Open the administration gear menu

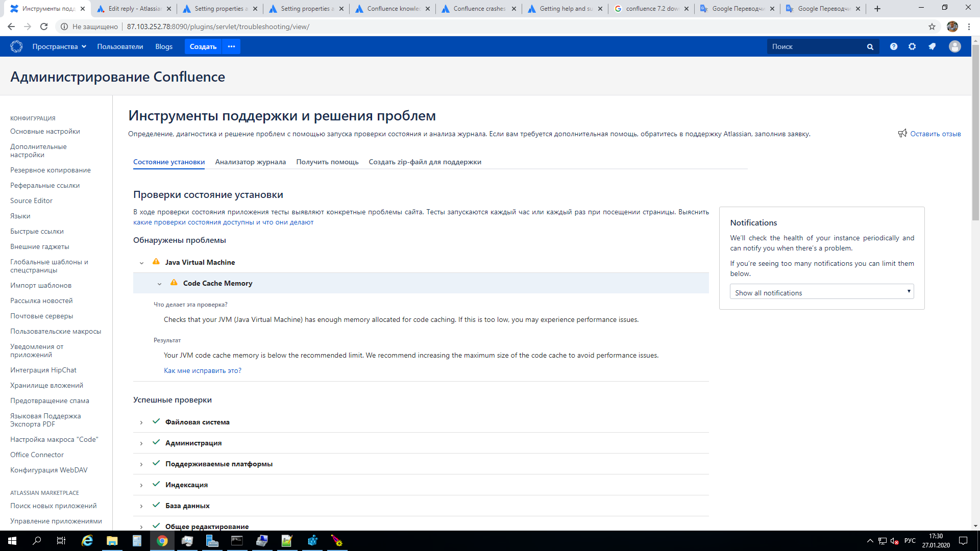(x=912, y=46)
